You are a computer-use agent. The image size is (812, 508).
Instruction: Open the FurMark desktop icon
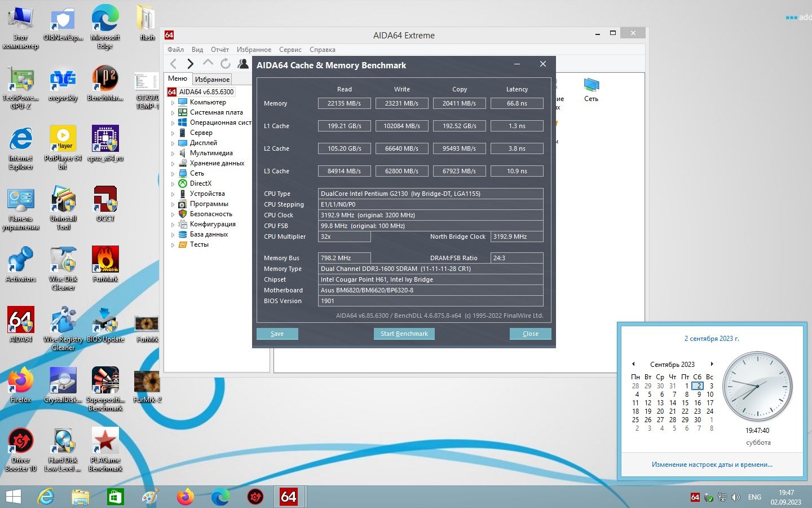click(x=105, y=264)
